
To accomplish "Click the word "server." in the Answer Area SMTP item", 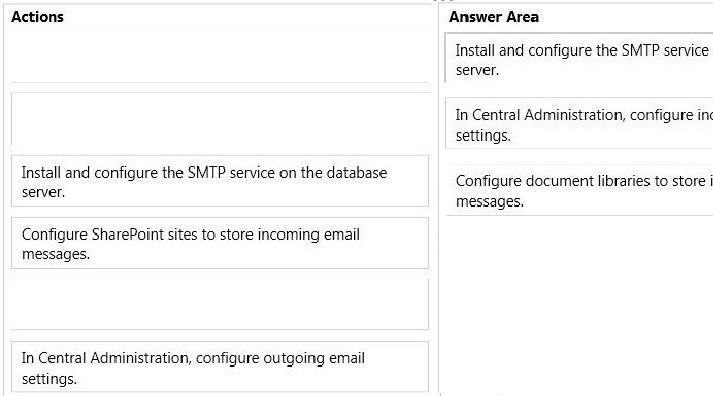I will (x=477, y=70).
